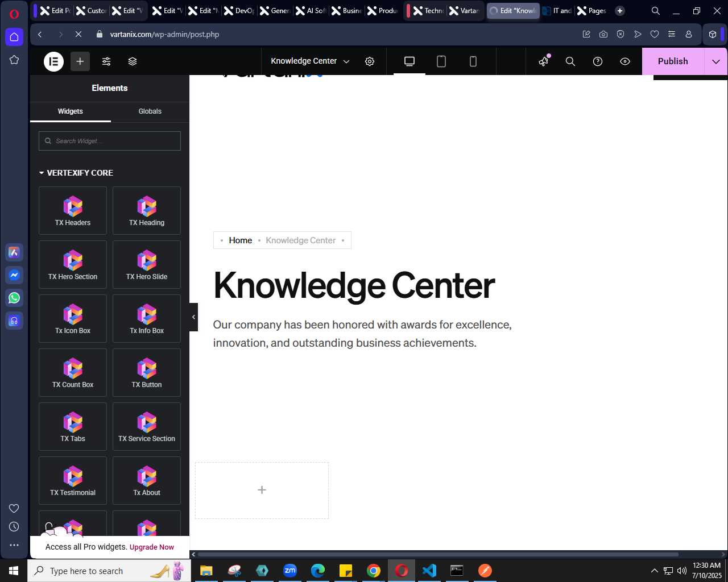Screen dimensions: 728x582
Task: Select the TX Hero Section widget
Action: coord(73,264)
